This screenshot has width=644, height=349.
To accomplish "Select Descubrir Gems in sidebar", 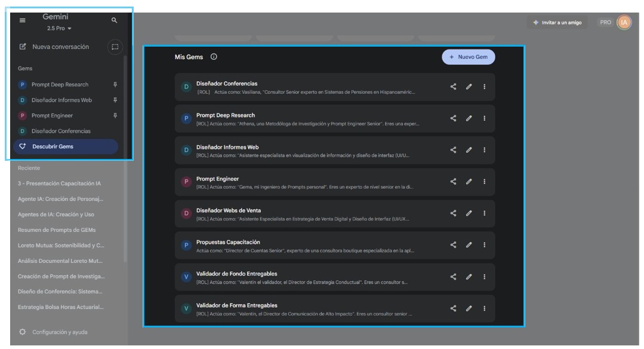I will click(66, 146).
